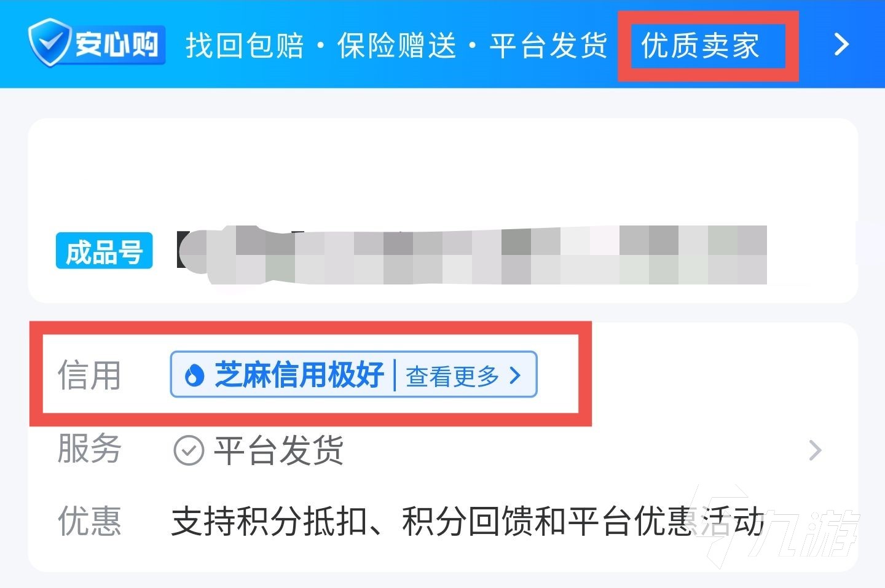
Task: Tap 平台发货 in the blue banner
Action: [549, 45]
